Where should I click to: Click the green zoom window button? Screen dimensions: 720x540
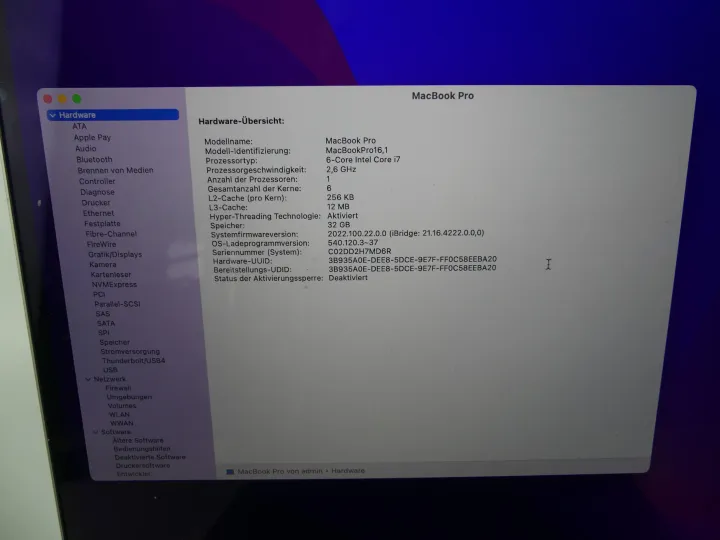coord(77,99)
